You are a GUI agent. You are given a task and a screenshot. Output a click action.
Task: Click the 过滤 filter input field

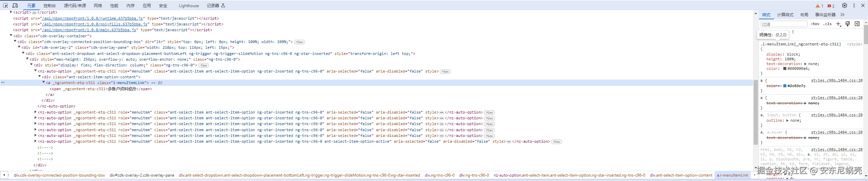click(x=784, y=24)
